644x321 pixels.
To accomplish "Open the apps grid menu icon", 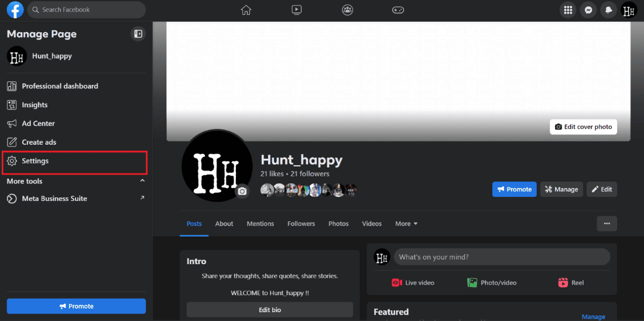I will pos(568,11).
